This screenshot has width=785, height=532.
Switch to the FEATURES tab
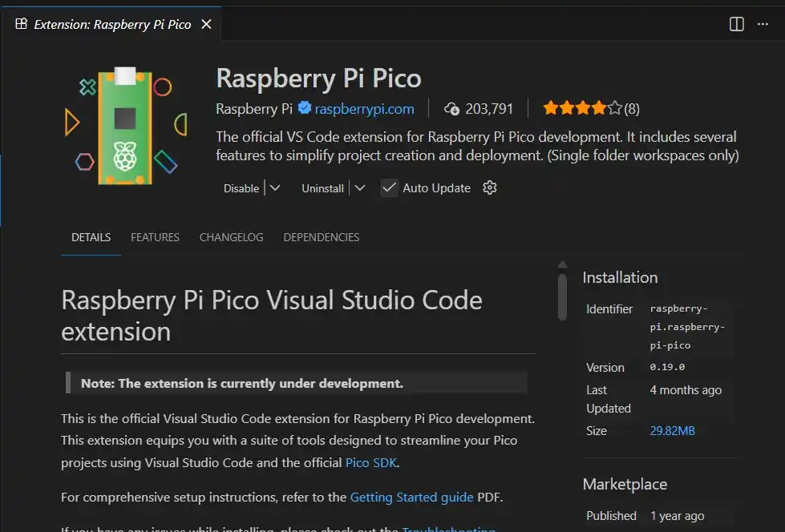pyautogui.click(x=155, y=237)
